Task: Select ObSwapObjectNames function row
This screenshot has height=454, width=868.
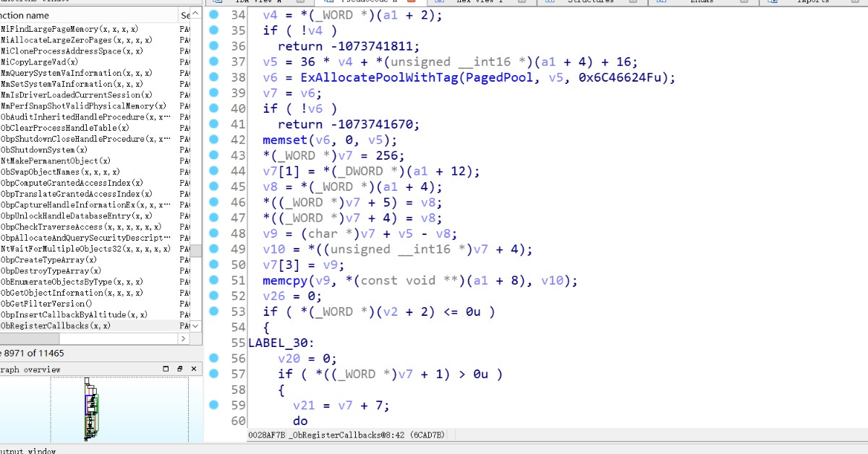Action: click(x=95, y=172)
